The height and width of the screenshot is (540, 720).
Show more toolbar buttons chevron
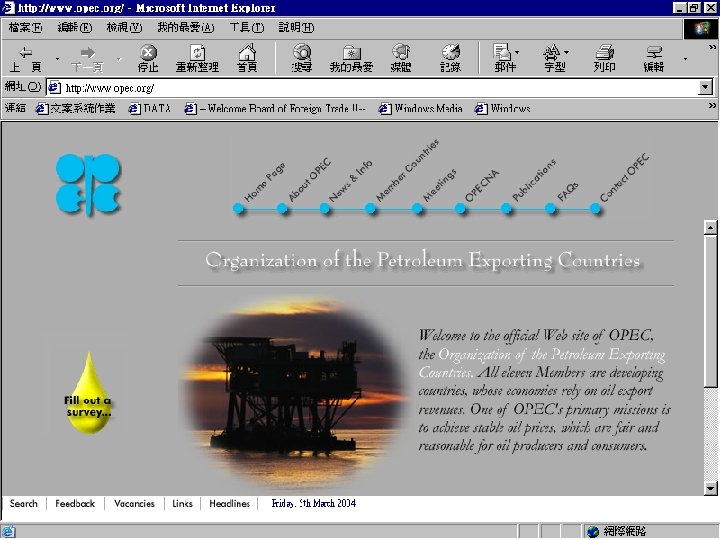712,47
